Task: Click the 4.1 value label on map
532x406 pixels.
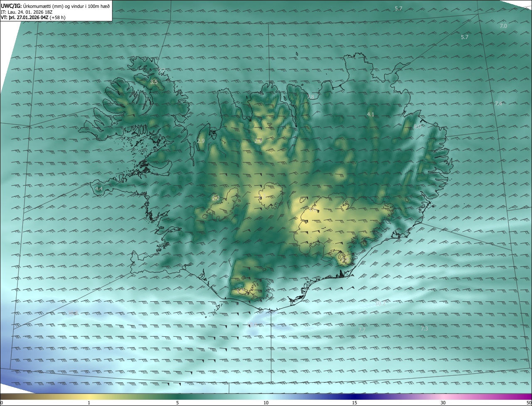Action: pyautogui.click(x=371, y=114)
